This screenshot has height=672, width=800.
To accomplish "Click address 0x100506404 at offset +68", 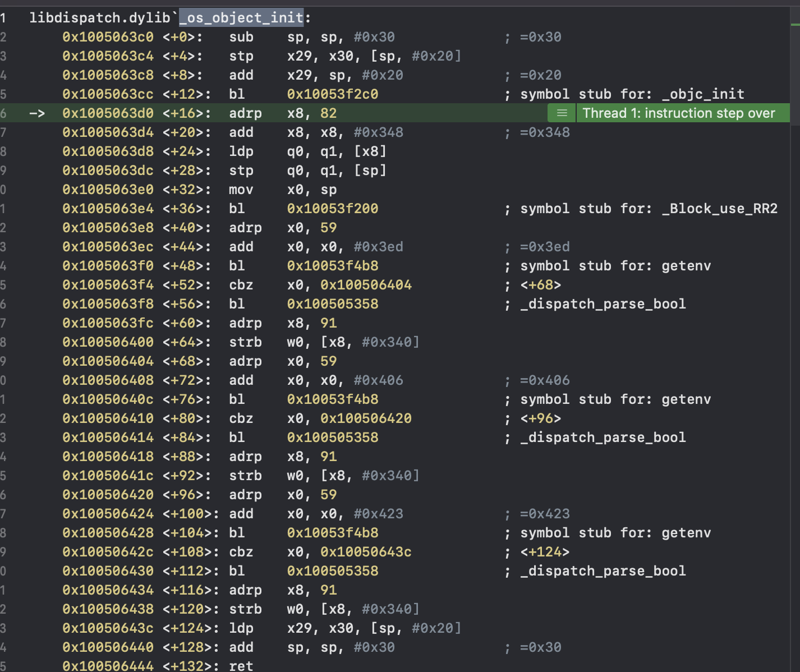I will pos(108,361).
